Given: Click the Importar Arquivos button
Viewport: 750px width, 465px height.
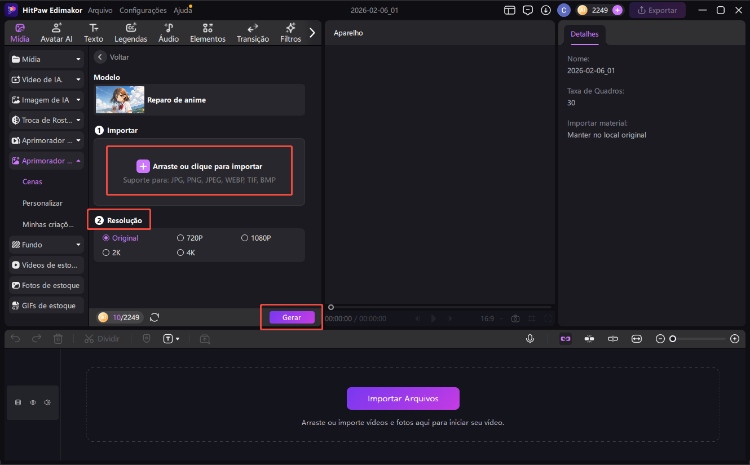Looking at the screenshot, I should pos(403,398).
